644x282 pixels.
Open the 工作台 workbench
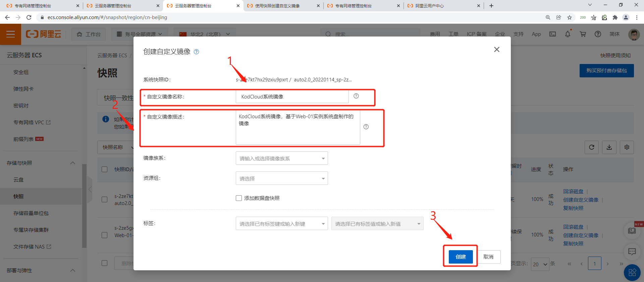89,34
